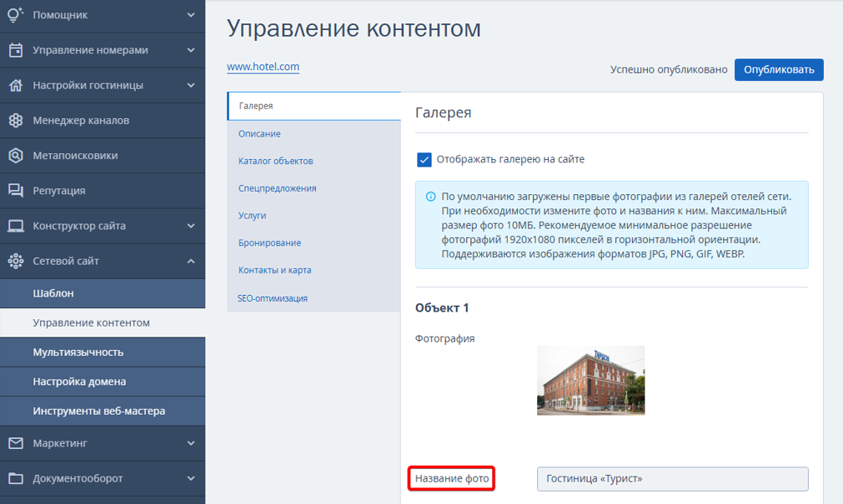The image size is (843, 504).
Task: Click the folder icon for Документооборот
Action: 16,478
